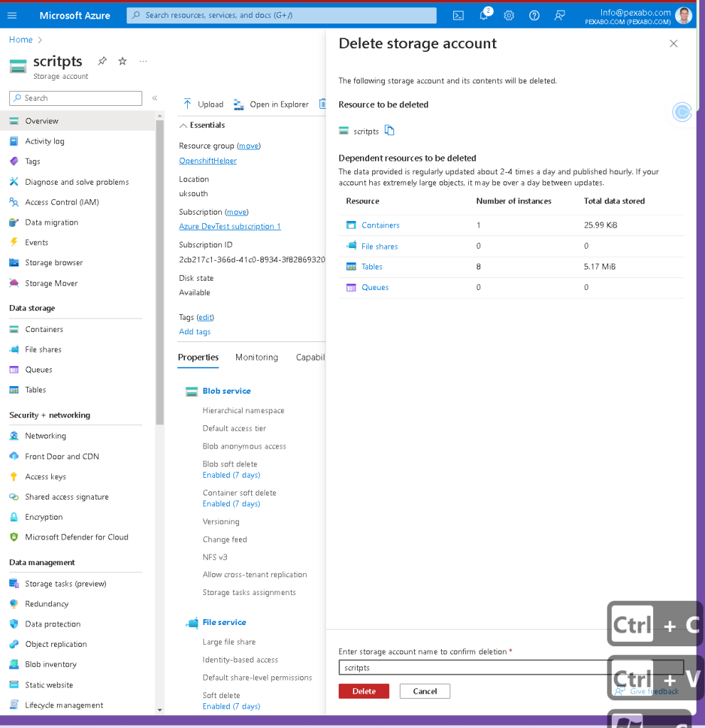
Task: Open the Azure portal hamburger menu
Action: click(12, 16)
